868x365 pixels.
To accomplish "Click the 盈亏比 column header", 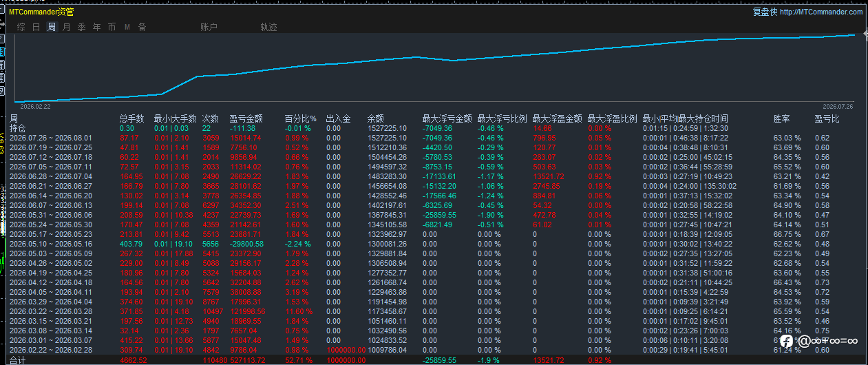I will 827,119.
